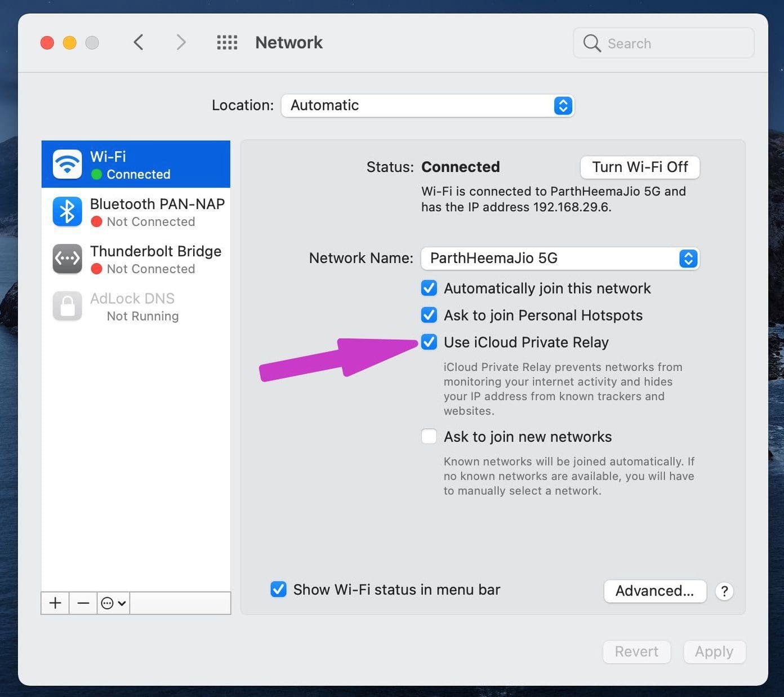Click the Network Name label
This screenshot has height=697, width=784.
coord(361,258)
